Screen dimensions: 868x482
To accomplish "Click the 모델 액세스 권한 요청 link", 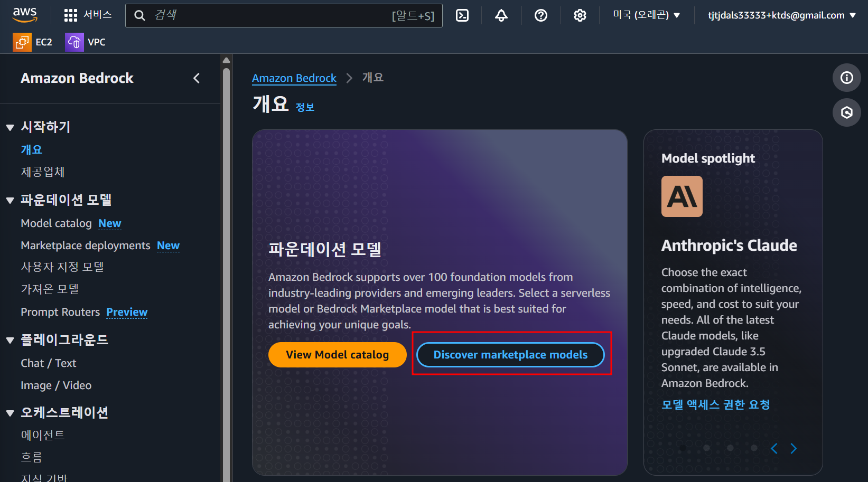I will 716,405.
